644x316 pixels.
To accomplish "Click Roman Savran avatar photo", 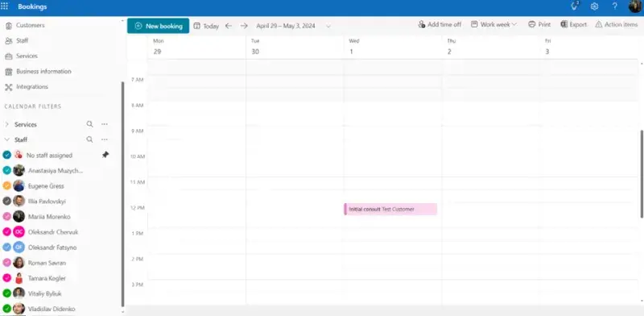I will [19, 263].
